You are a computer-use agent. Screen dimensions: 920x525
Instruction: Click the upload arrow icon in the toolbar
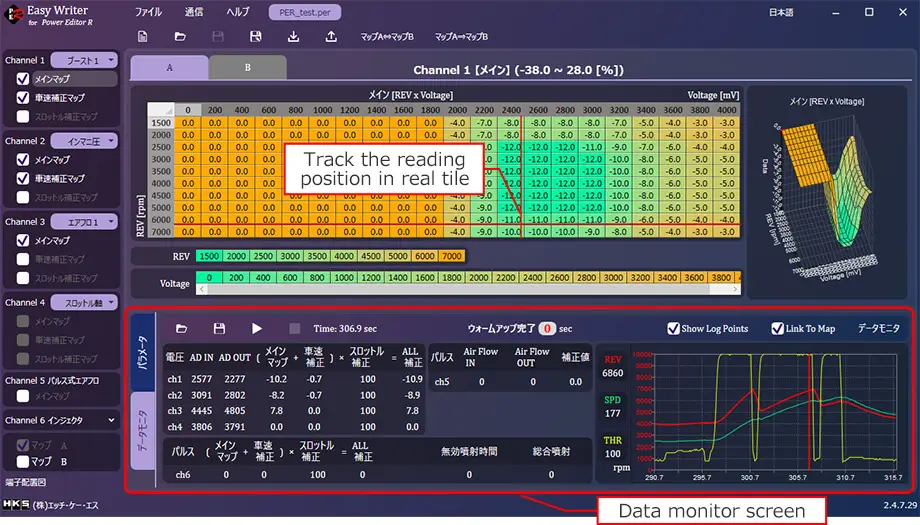click(331, 36)
